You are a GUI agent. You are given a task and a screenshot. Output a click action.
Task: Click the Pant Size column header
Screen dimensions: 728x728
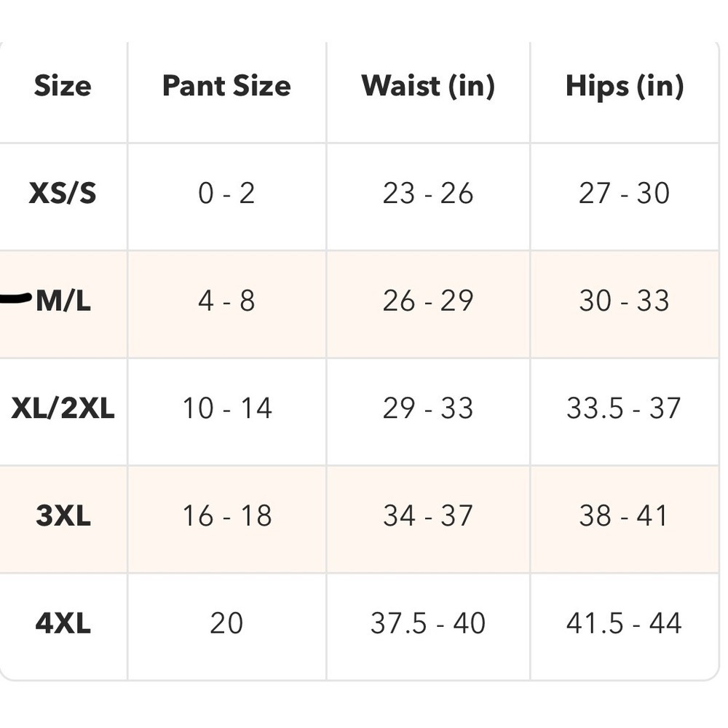[x=226, y=87]
